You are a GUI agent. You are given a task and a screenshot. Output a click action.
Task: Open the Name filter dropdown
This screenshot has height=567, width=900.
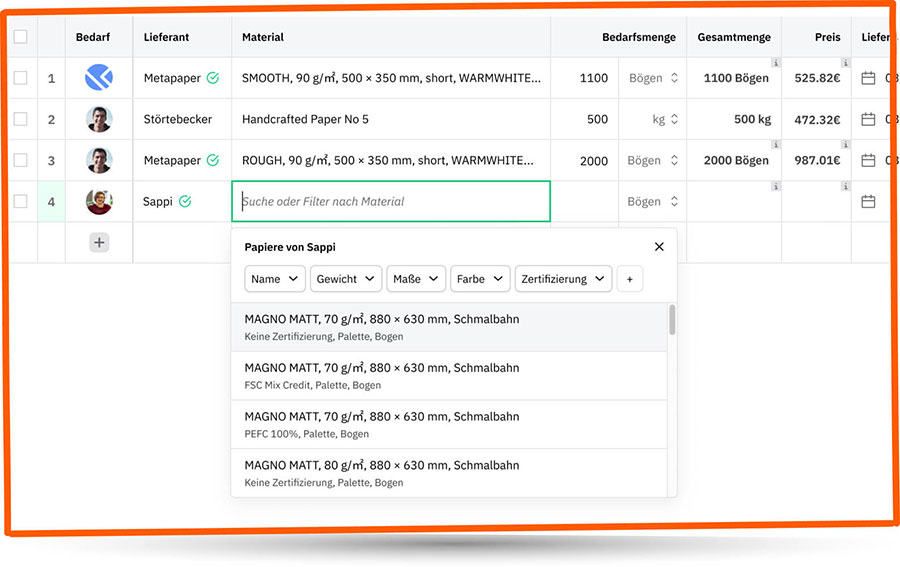point(274,279)
